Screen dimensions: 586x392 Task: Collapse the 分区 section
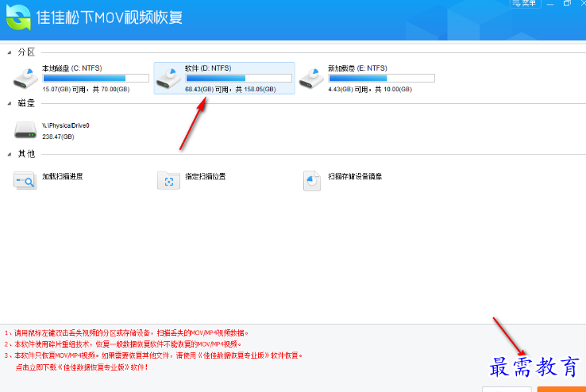click(10, 52)
